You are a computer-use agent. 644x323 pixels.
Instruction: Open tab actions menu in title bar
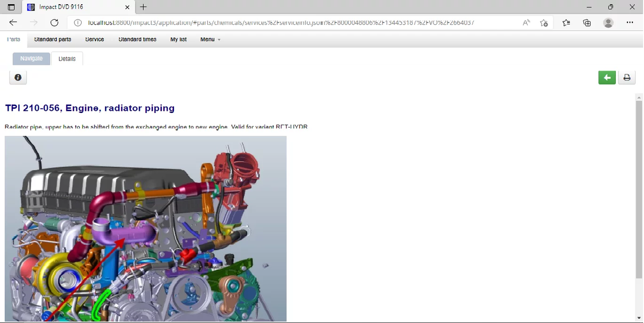[11, 7]
